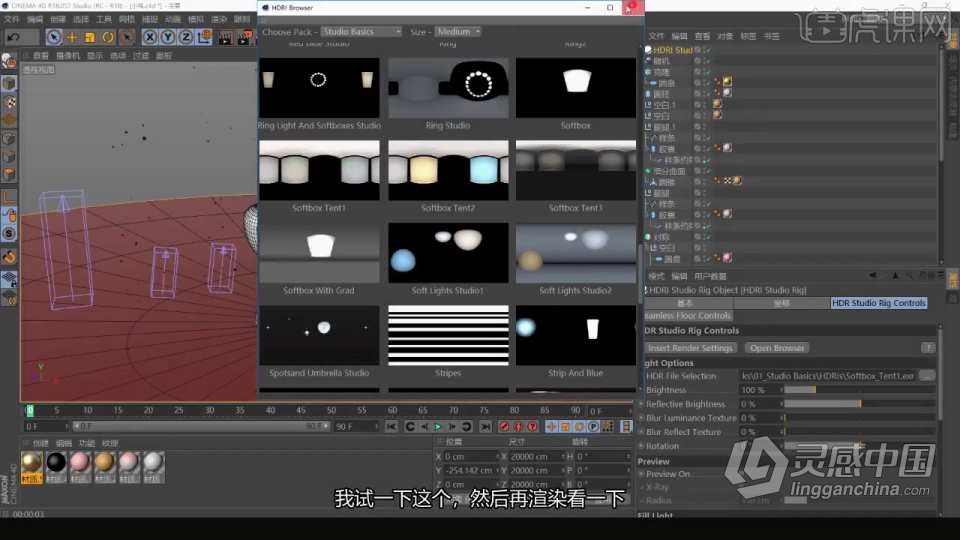Select Softbox Tent2 thumbnail
Viewport: 960px width, 540px height.
tap(448, 170)
